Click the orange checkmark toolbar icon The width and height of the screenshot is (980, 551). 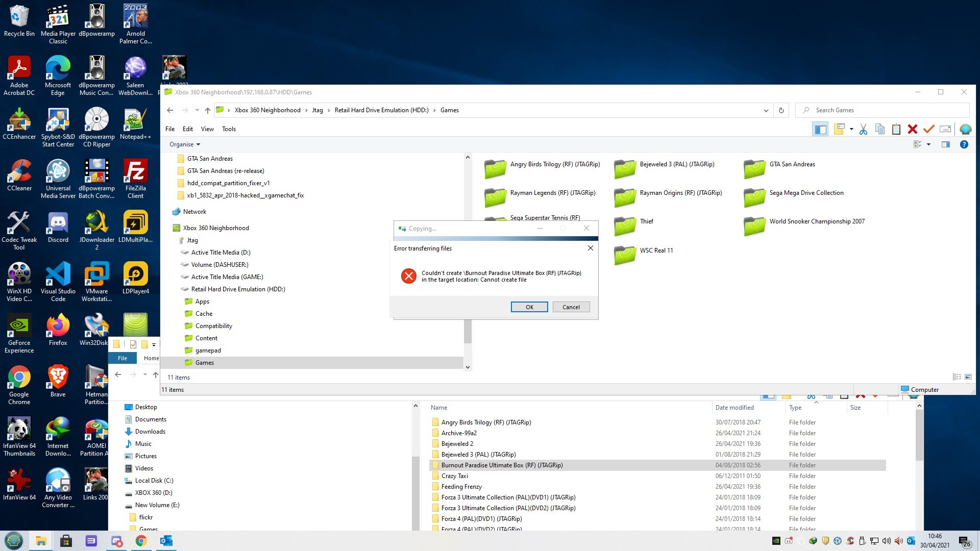[x=929, y=130]
